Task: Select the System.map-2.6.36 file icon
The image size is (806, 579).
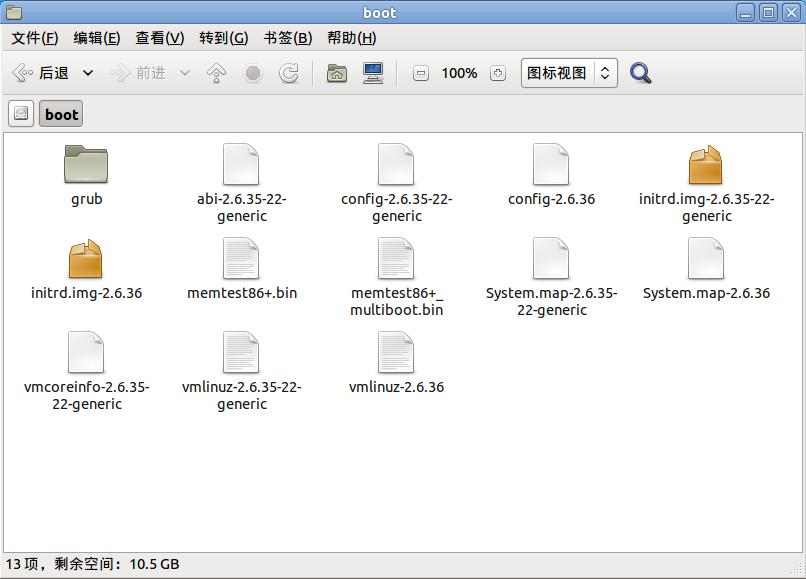Action: pos(706,258)
